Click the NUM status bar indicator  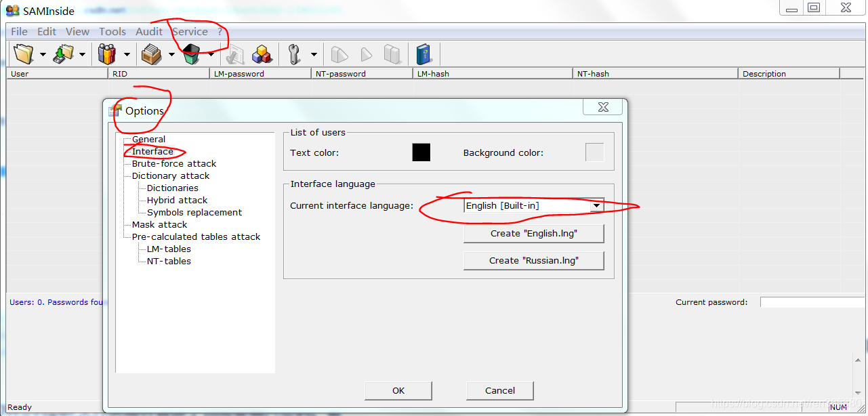[838, 407]
